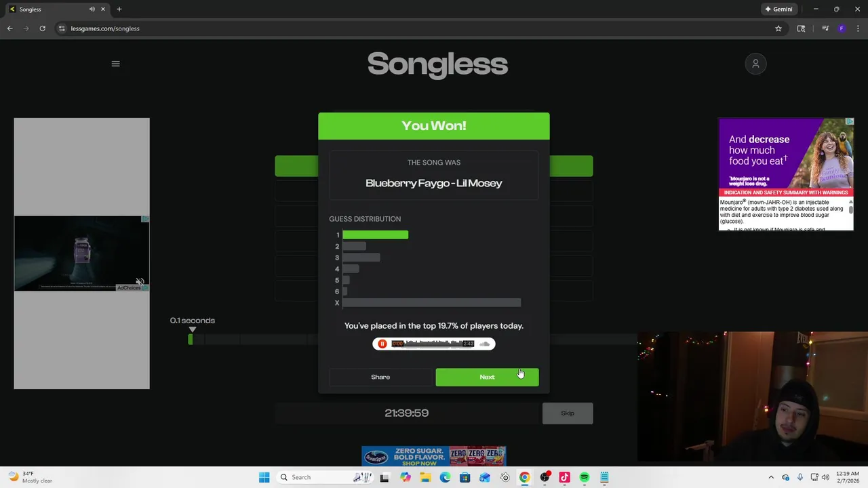Close the Songless tab

(x=104, y=9)
